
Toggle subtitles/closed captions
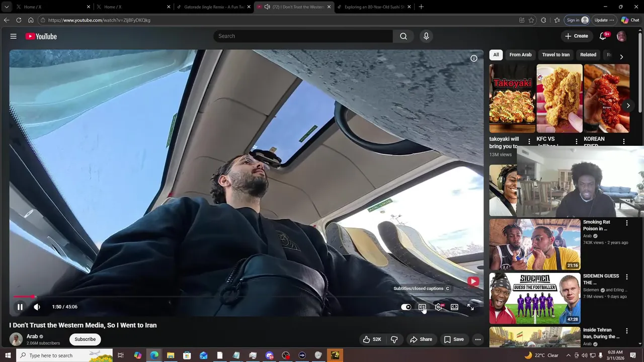coord(422,307)
